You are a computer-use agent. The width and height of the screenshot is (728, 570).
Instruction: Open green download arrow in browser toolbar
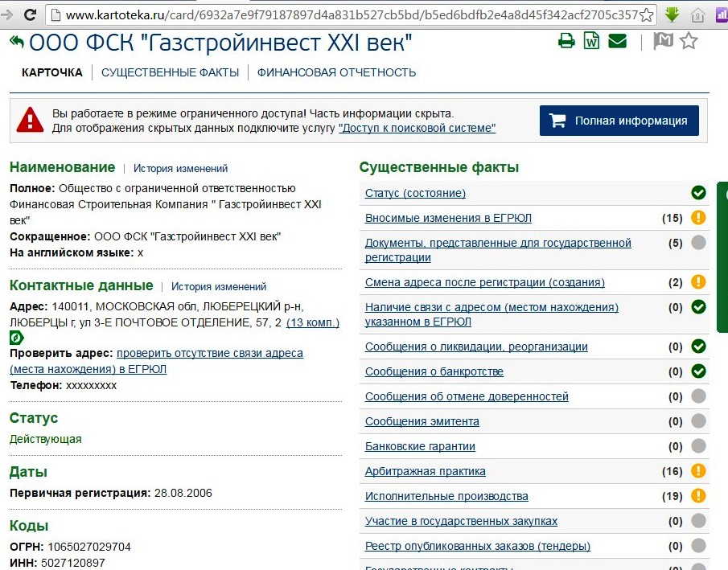pyautogui.click(x=672, y=14)
